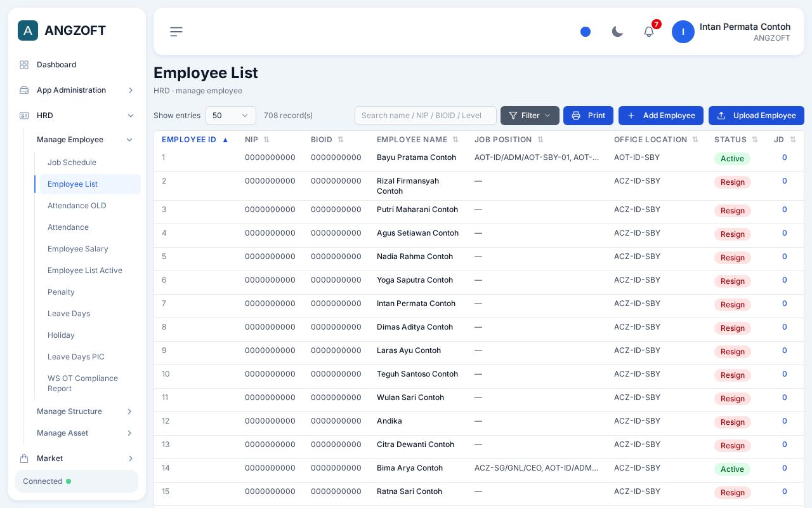Click Nadia Rahma Contoh employee name
The height and width of the screenshot is (508, 812).
pyautogui.click(x=415, y=257)
